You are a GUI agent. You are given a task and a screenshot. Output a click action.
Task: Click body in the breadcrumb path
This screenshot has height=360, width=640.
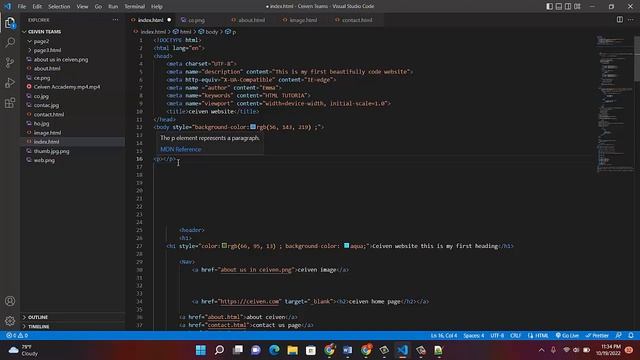211,32
